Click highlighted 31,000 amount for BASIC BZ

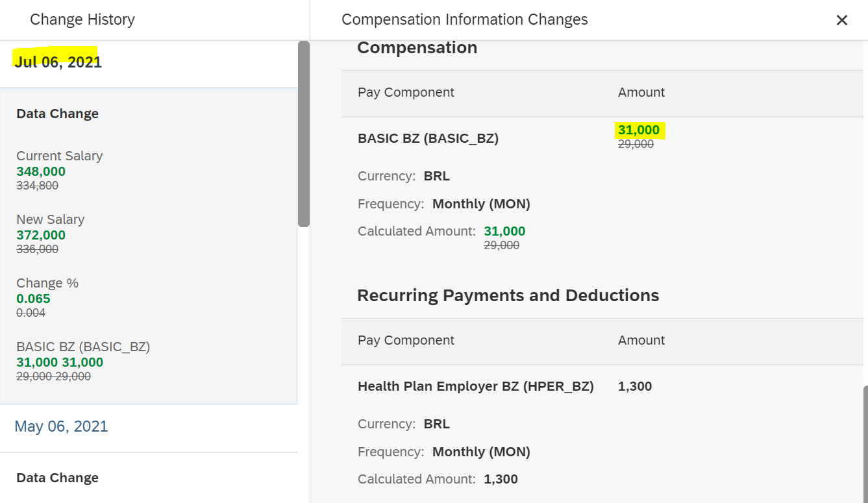[x=639, y=130]
